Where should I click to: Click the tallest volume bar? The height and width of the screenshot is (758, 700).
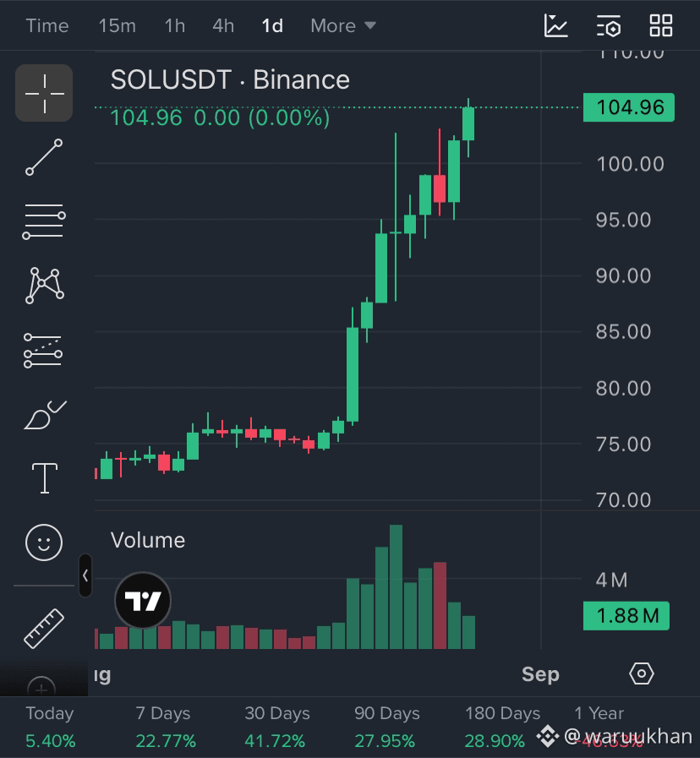pyautogui.click(x=396, y=586)
